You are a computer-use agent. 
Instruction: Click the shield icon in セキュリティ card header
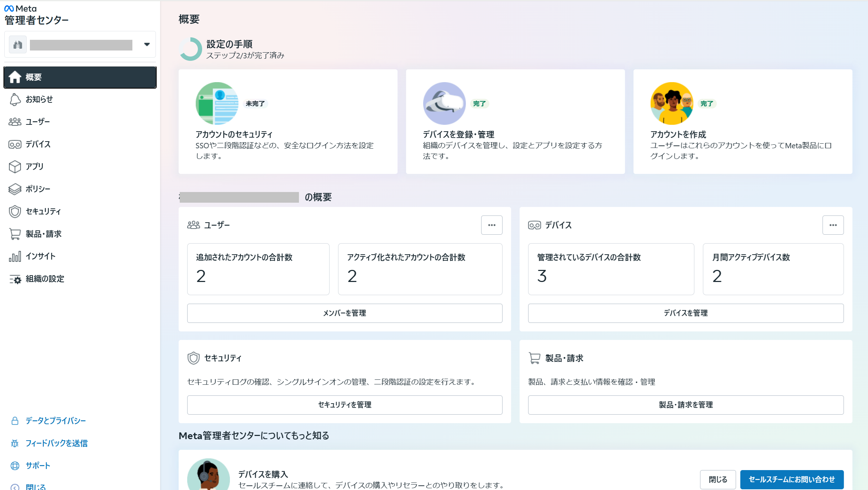point(194,358)
